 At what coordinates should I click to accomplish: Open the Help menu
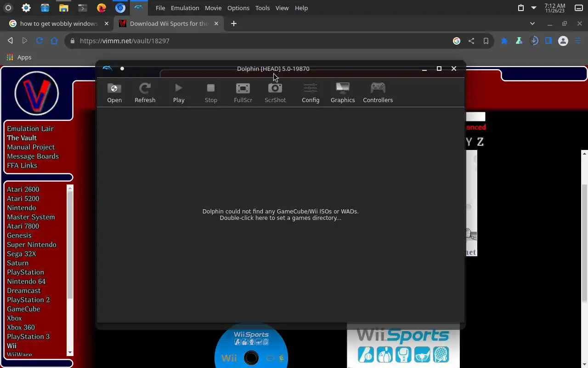301,8
